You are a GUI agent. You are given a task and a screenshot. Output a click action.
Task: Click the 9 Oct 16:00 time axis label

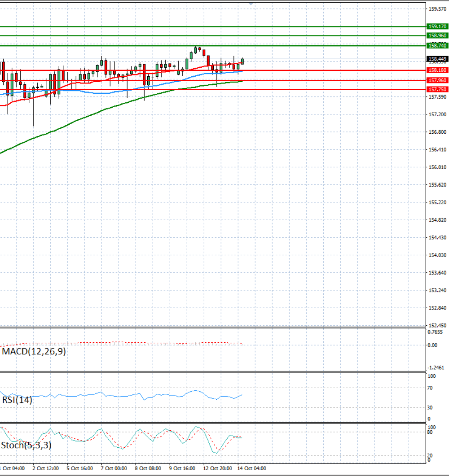coord(182,468)
